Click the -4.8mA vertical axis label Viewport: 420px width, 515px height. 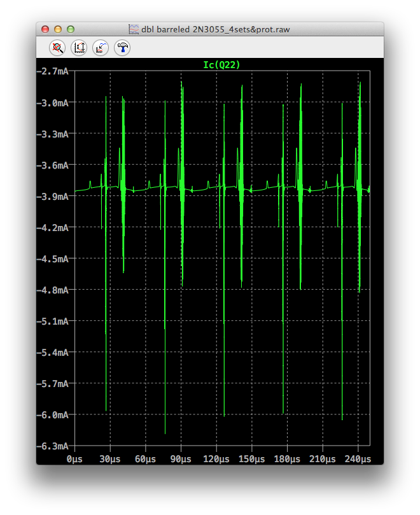click(53, 290)
